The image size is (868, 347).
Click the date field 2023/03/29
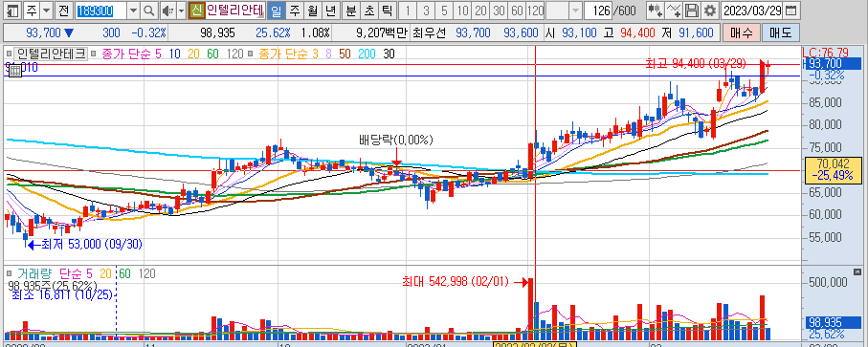(x=753, y=10)
